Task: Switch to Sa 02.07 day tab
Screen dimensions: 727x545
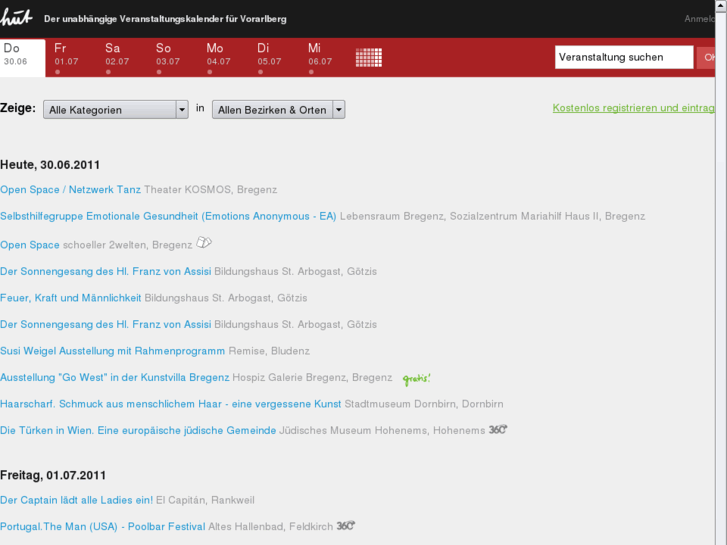Action: click(x=117, y=58)
